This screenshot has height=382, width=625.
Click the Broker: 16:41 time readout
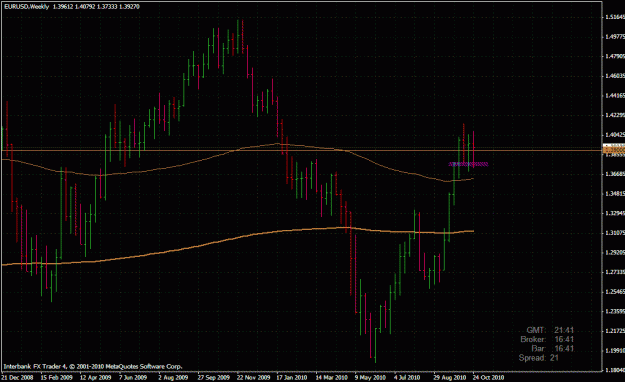click(x=547, y=339)
